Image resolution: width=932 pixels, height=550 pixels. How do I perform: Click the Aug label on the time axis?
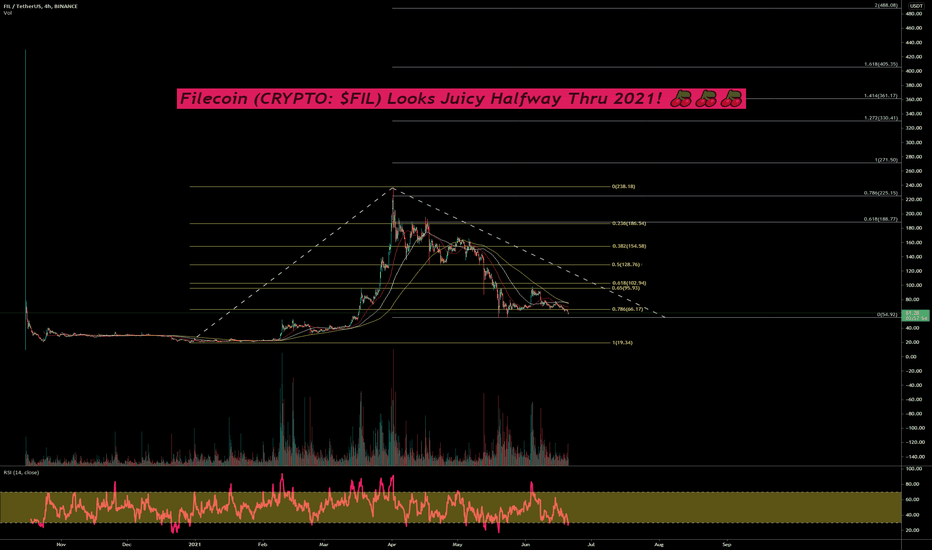(659, 544)
